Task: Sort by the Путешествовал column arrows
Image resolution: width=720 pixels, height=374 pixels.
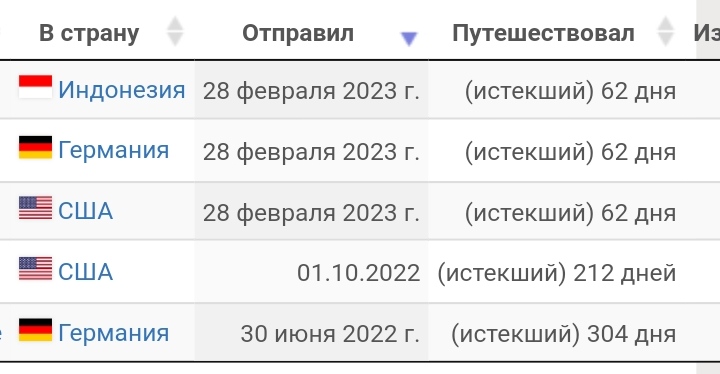Action: [x=665, y=31]
